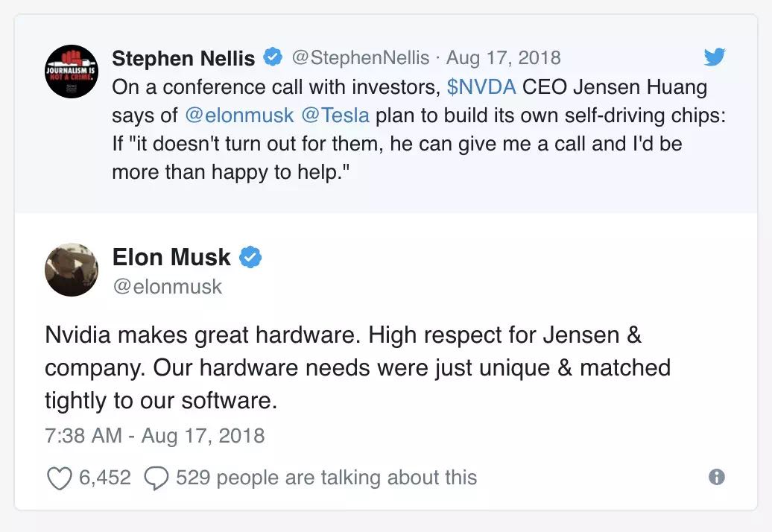This screenshot has width=772, height=532.
Task: Click the @elonmusk handle under the name
Action: (x=167, y=286)
